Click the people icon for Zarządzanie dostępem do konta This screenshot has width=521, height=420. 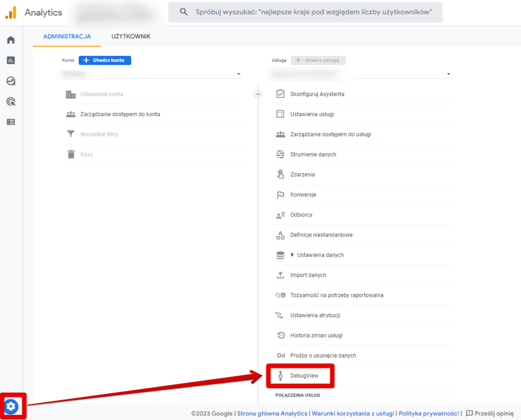click(x=70, y=114)
